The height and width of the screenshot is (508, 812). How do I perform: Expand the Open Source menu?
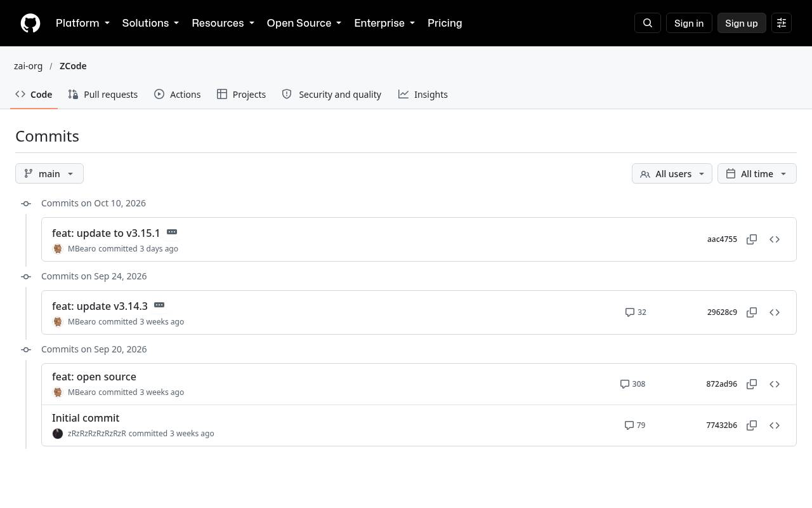304,23
